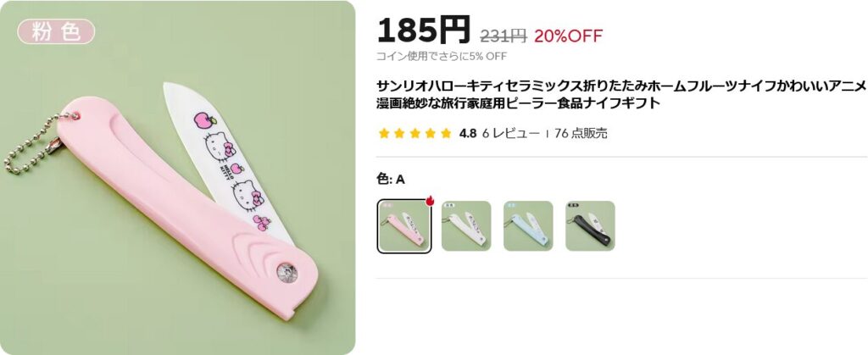Select the white knife color swatch
The height and width of the screenshot is (355, 868).
466,226
